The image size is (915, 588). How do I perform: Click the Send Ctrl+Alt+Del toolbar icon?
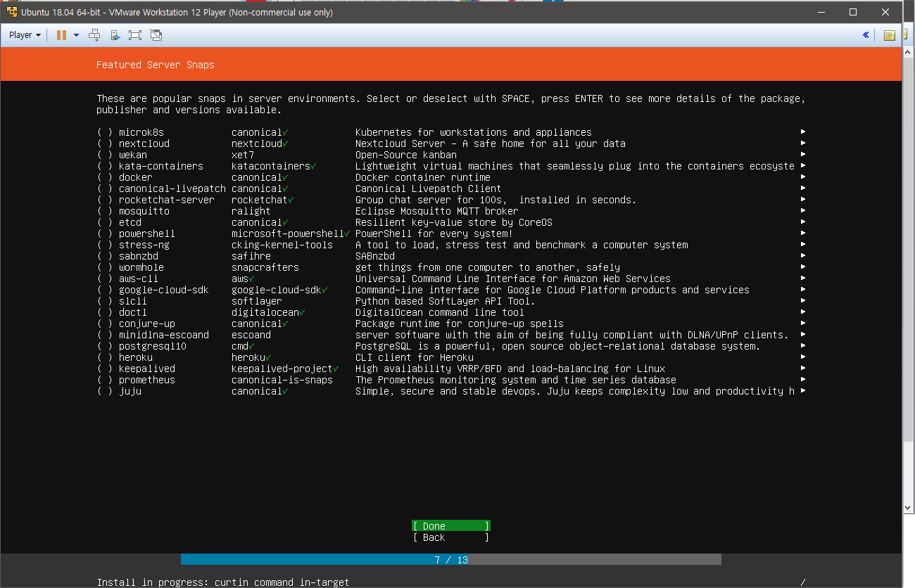pos(94,34)
